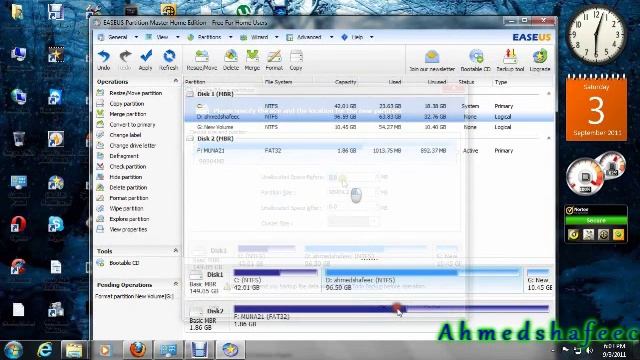This screenshot has width=640, height=360.
Task: Select the C: NTFS partition row
Action: [x=369, y=106]
